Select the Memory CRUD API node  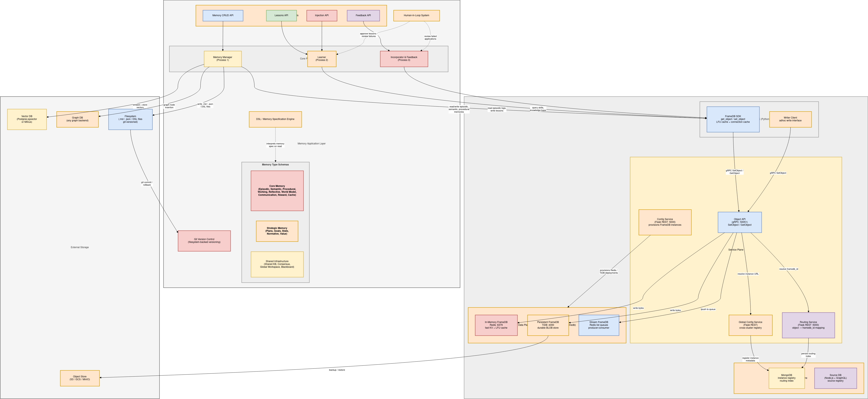click(223, 16)
